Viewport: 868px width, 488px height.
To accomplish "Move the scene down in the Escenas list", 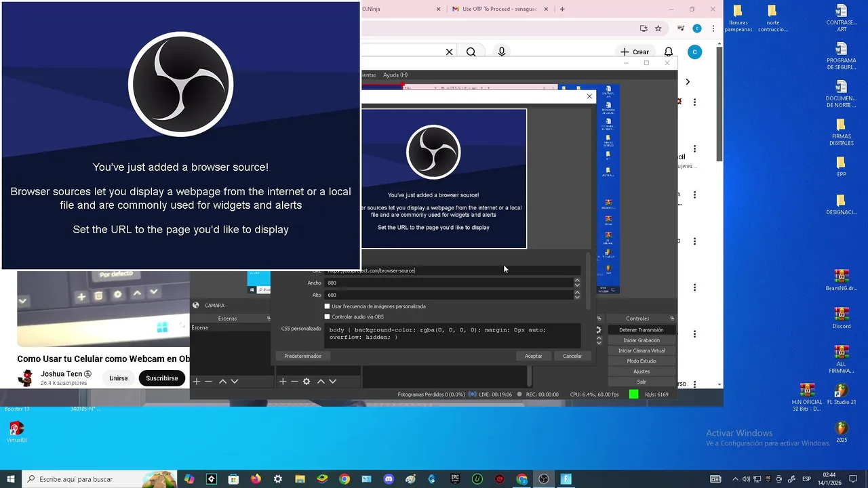I will [235, 382].
